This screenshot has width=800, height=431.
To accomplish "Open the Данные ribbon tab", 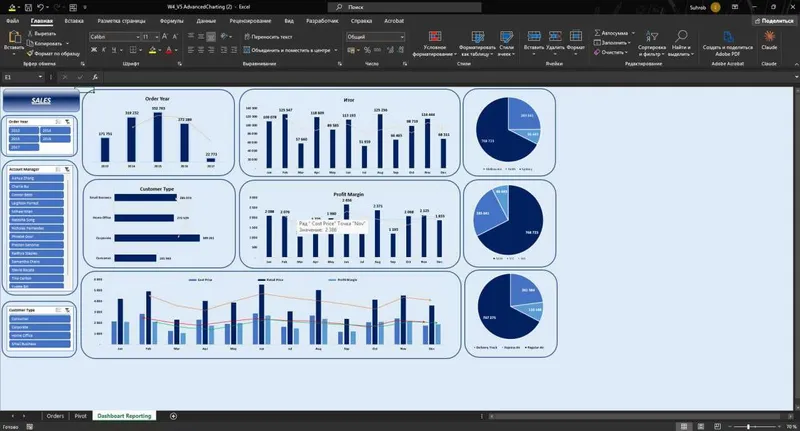I will pos(206,21).
